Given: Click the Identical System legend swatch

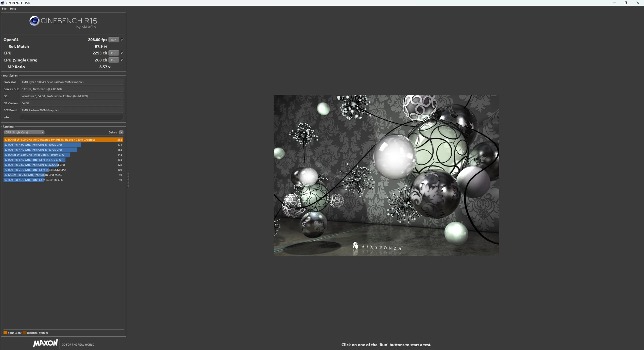Looking at the screenshot, I should (x=24, y=333).
